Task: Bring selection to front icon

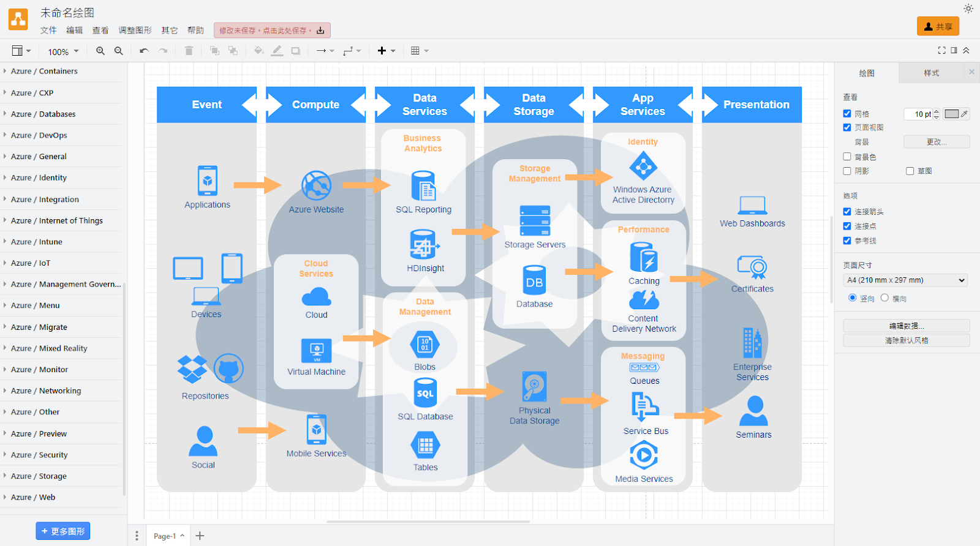Action: (214, 51)
